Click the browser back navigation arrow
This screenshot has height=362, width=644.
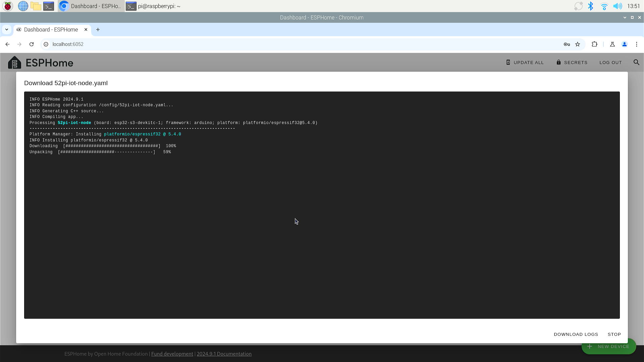7,44
